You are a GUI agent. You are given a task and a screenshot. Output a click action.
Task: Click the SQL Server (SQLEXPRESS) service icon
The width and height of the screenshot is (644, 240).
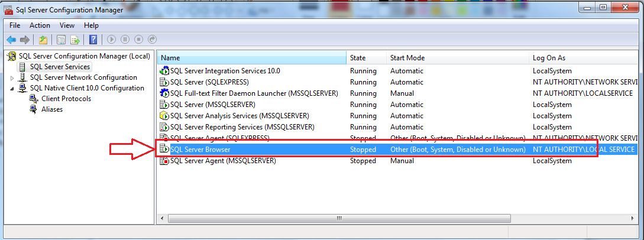coord(164,82)
